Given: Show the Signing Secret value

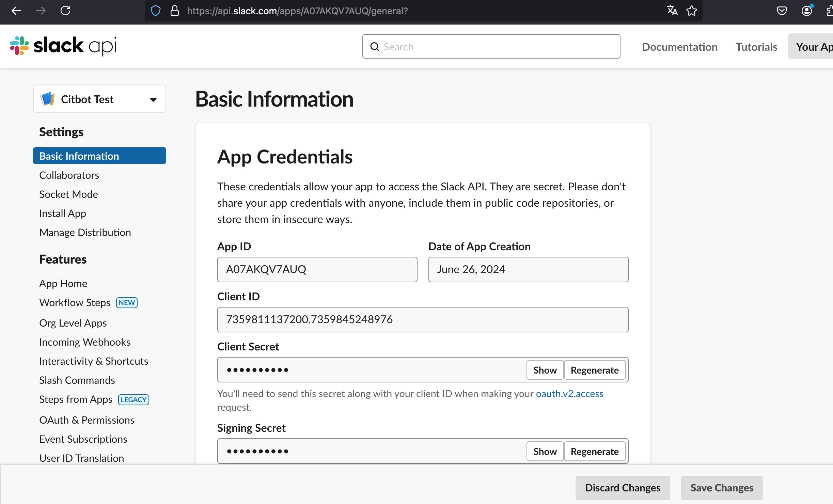Looking at the screenshot, I should [x=545, y=452].
